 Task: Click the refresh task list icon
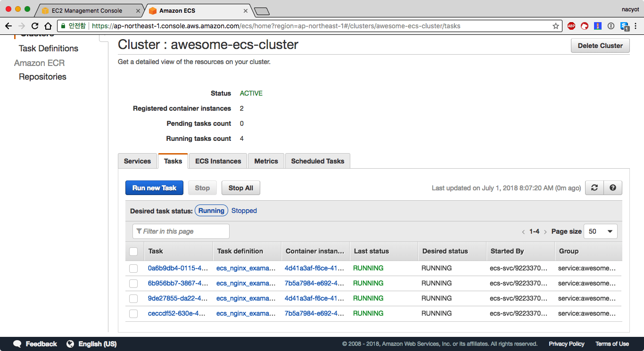pyautogui.click(x=594, y=188)
